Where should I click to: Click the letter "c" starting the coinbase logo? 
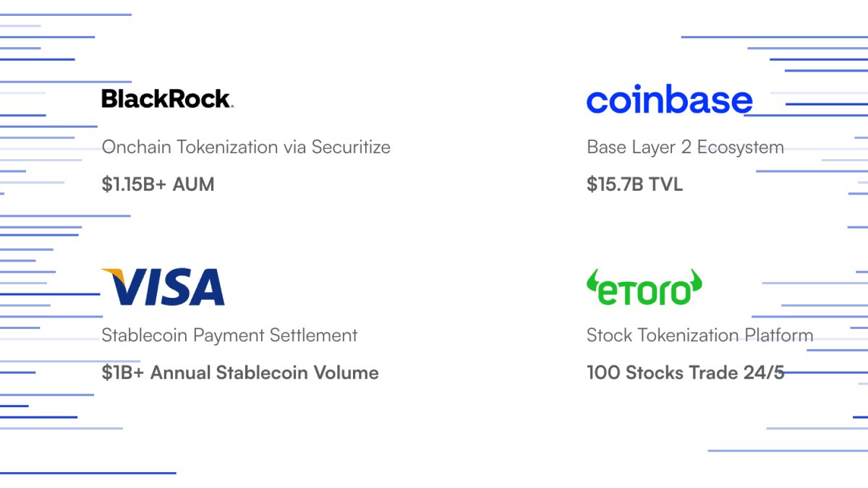[x=598, y=102]
